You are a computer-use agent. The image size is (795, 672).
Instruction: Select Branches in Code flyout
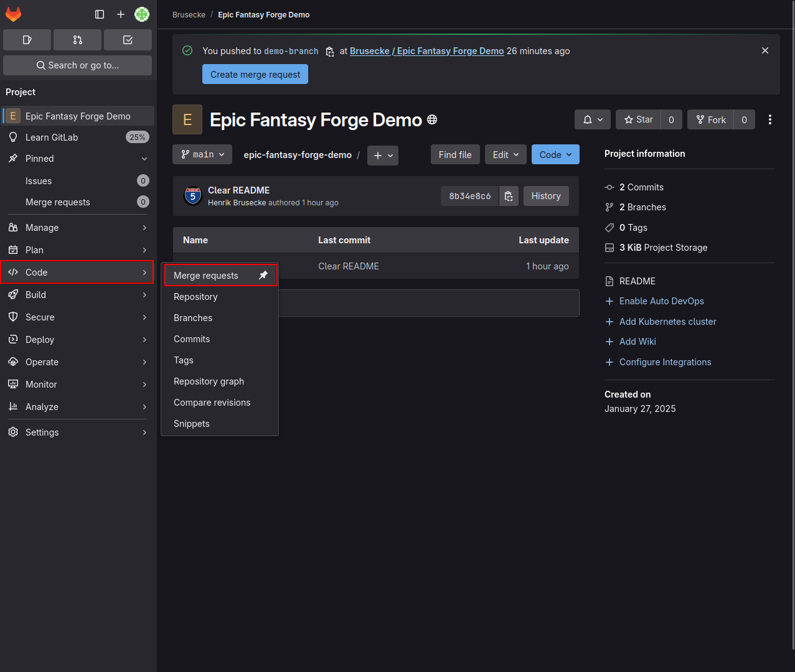pos(220,318)
